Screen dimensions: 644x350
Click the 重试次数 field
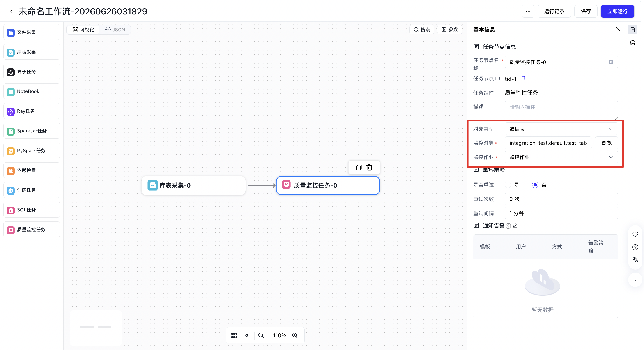(561, 199)
